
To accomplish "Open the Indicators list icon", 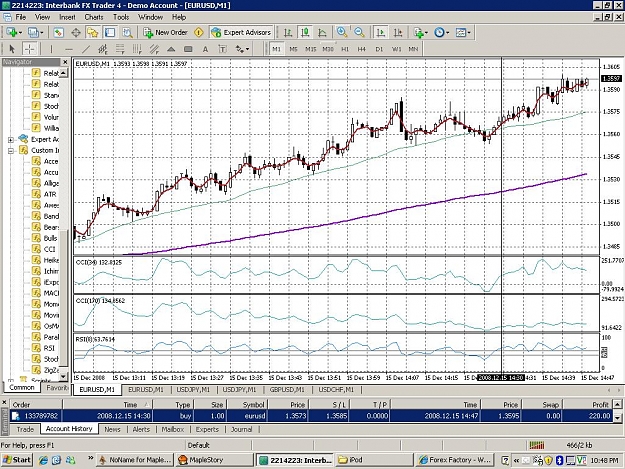I will 418,32.
